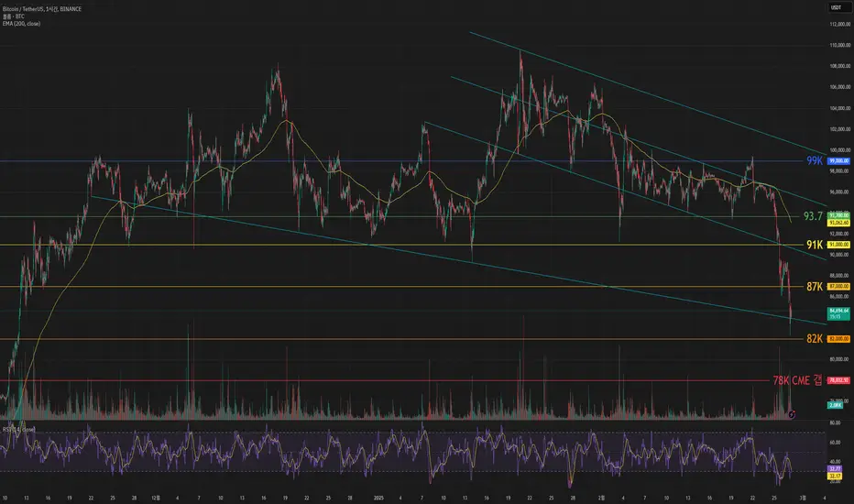
Task: Select the volume BTC indicator legend
Action: pos(13,16)
